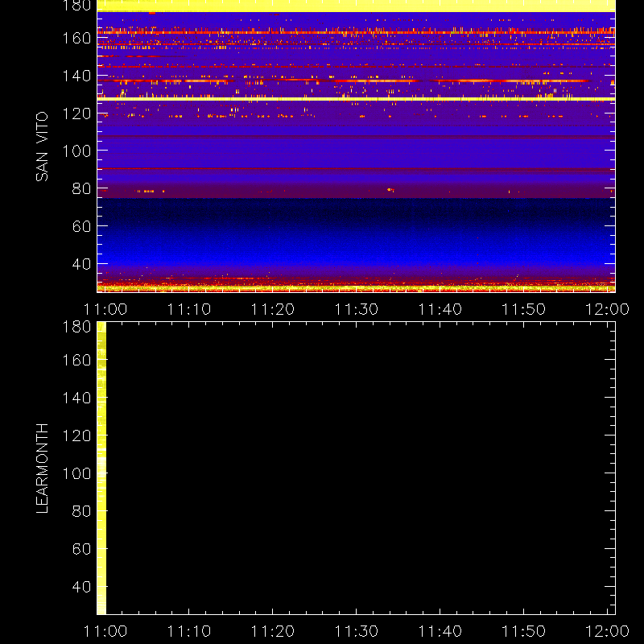Viewport: 644px width, 644px height.
Task: Select the 100 tick label on San Vito axis
Action: pyautogui.click(x=76, y=151)
